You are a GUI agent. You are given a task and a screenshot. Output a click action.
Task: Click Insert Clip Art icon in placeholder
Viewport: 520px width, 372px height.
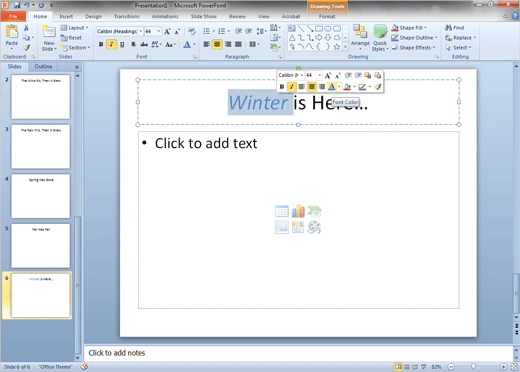click(x=298, y=227)
